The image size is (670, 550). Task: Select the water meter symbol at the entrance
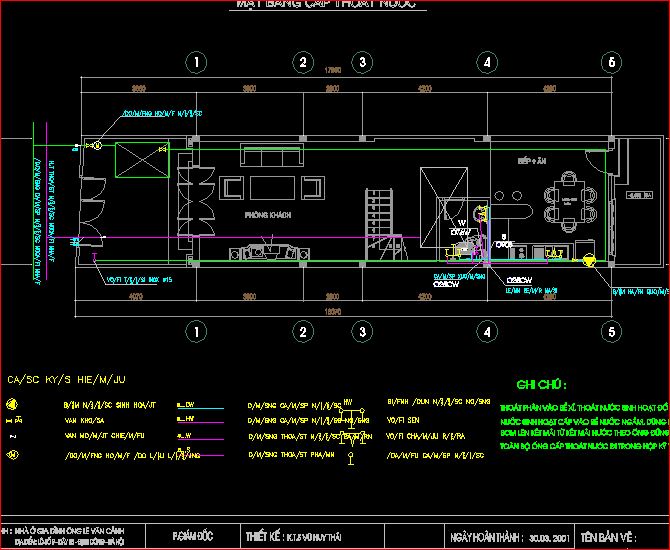click(97, 146)
